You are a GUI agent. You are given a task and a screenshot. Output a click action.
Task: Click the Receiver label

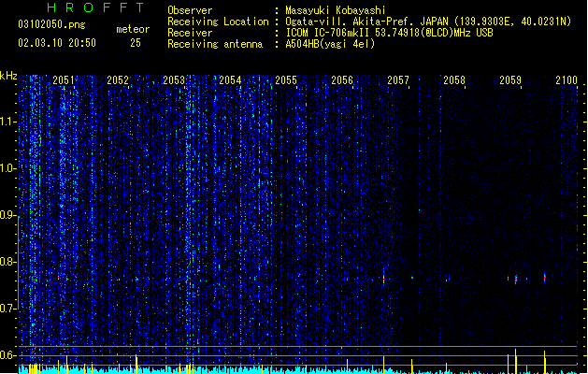tap(190, 33)
